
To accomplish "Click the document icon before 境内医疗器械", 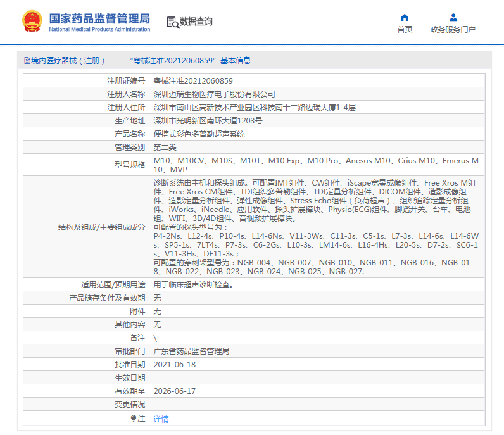I will coord(27,60).
